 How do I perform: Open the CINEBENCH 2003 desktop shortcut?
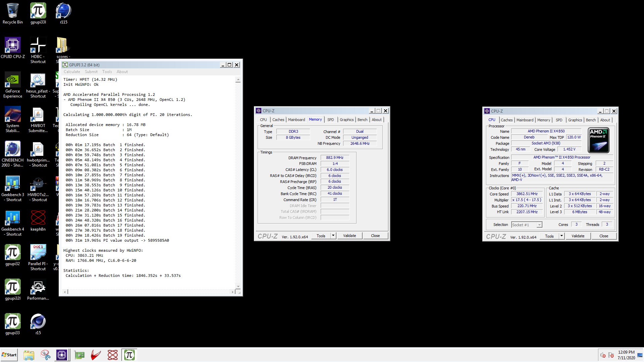point(13,154)
